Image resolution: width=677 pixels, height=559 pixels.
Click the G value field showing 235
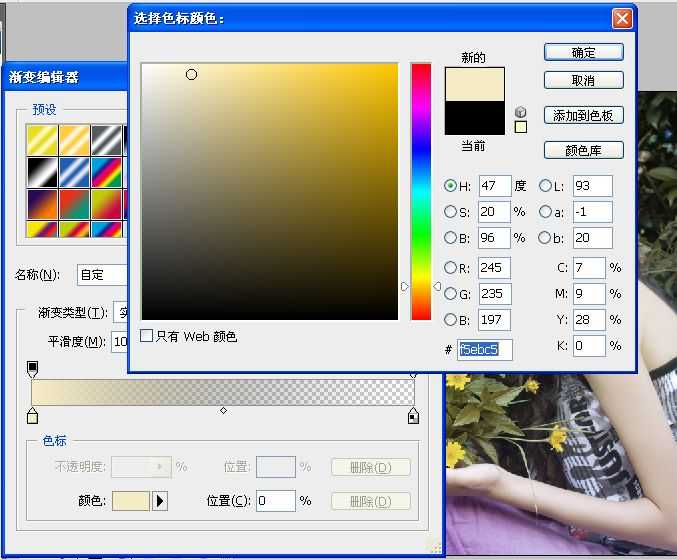495,294
